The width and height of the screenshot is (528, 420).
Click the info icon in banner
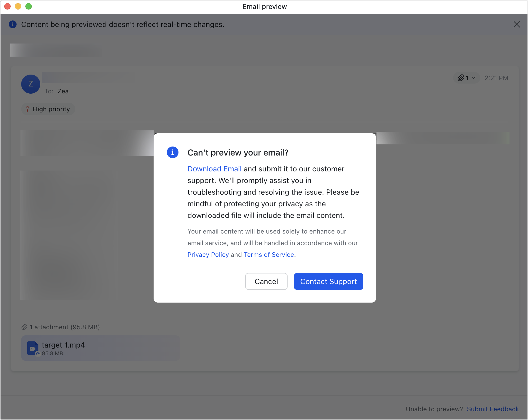pos(13,24)
